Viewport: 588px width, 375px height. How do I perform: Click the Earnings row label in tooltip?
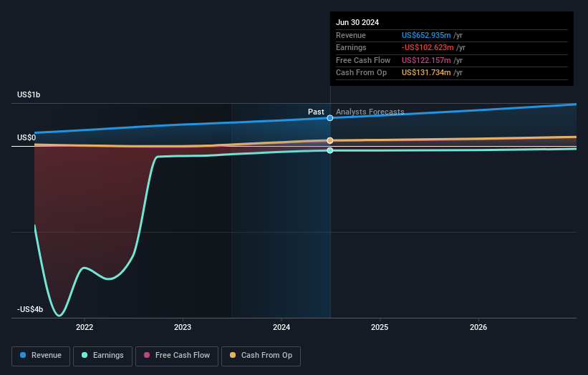(x=351, y=47)
